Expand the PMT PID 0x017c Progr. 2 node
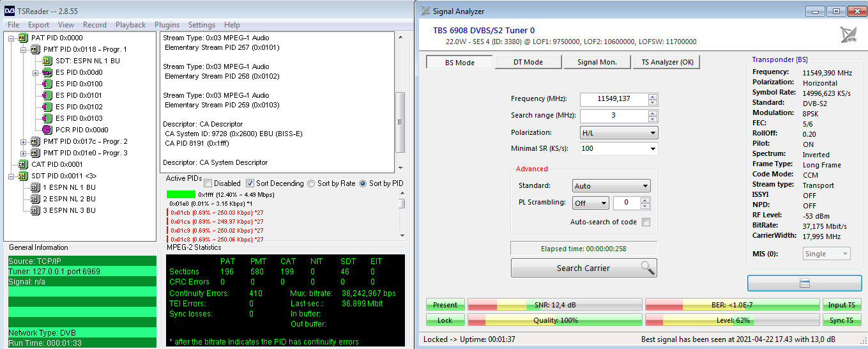868x349 pixels. pos(24,141)
